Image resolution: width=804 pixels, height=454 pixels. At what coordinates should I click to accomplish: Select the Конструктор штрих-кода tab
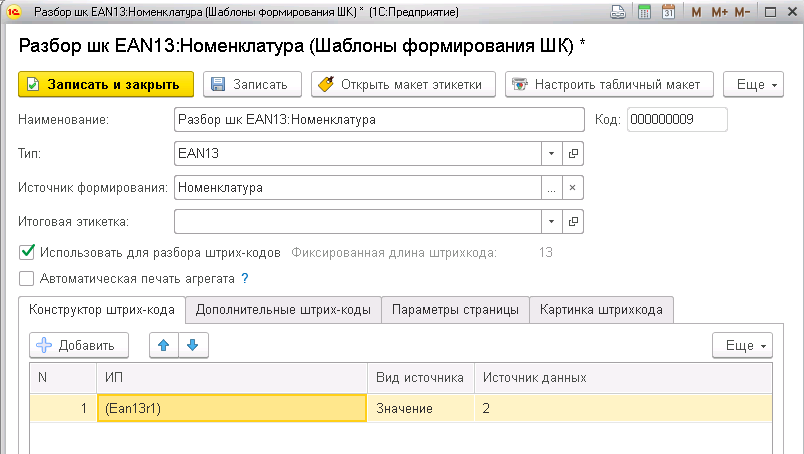tap(102, 310)
